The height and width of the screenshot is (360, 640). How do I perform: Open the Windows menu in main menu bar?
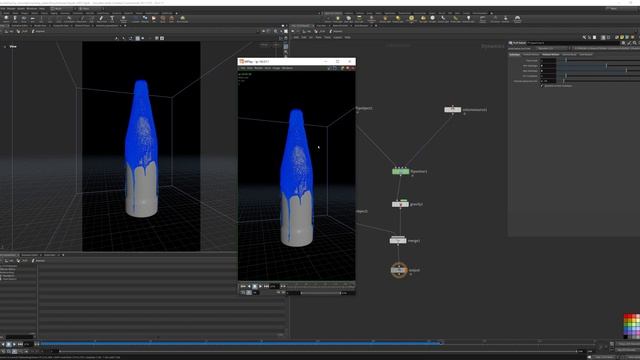[x=32, y=8]
